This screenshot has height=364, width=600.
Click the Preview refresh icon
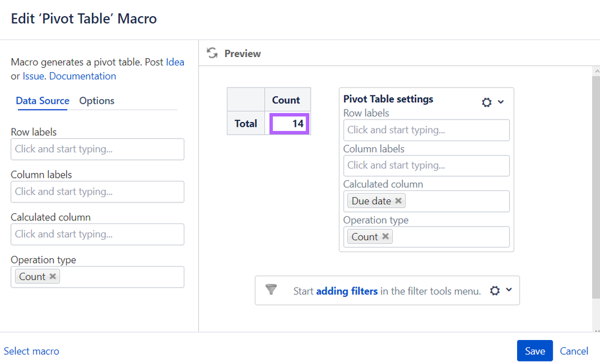click(x=212, y=53)
